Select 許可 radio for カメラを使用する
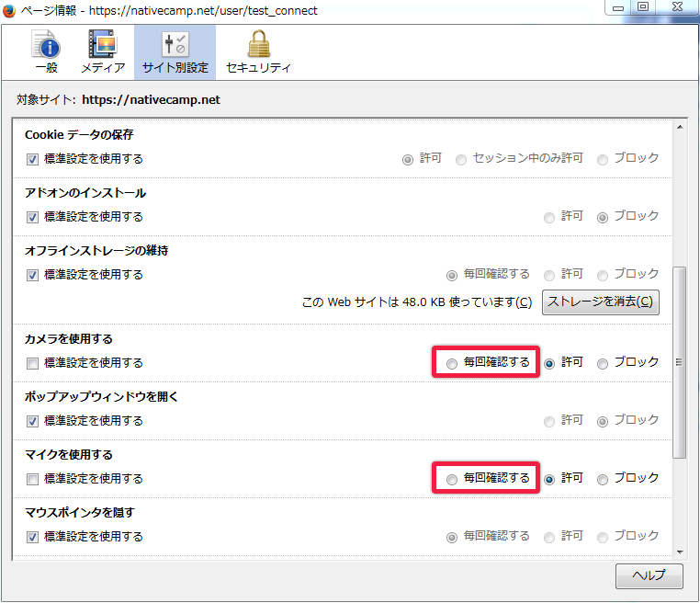The height and width of the screenshot is (603, 700). coord(549,364)
